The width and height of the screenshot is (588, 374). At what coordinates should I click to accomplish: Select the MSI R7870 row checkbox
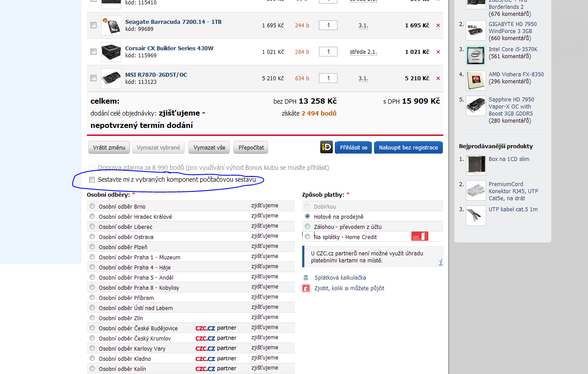pos(94,79)
